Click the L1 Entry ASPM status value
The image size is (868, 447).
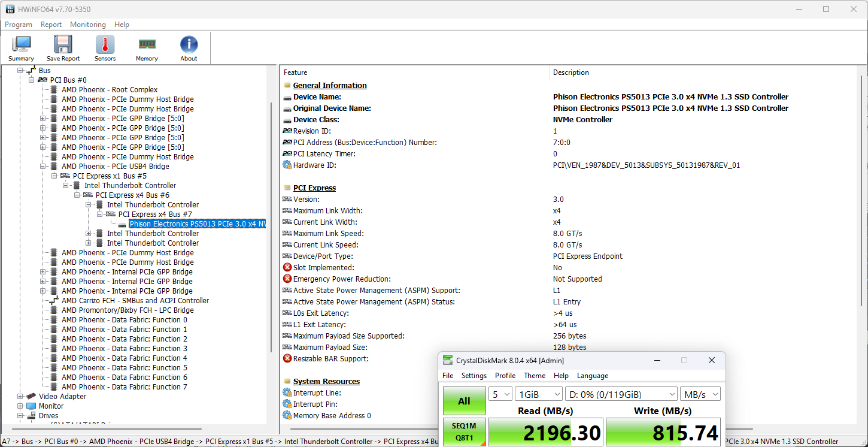point(567,301)
